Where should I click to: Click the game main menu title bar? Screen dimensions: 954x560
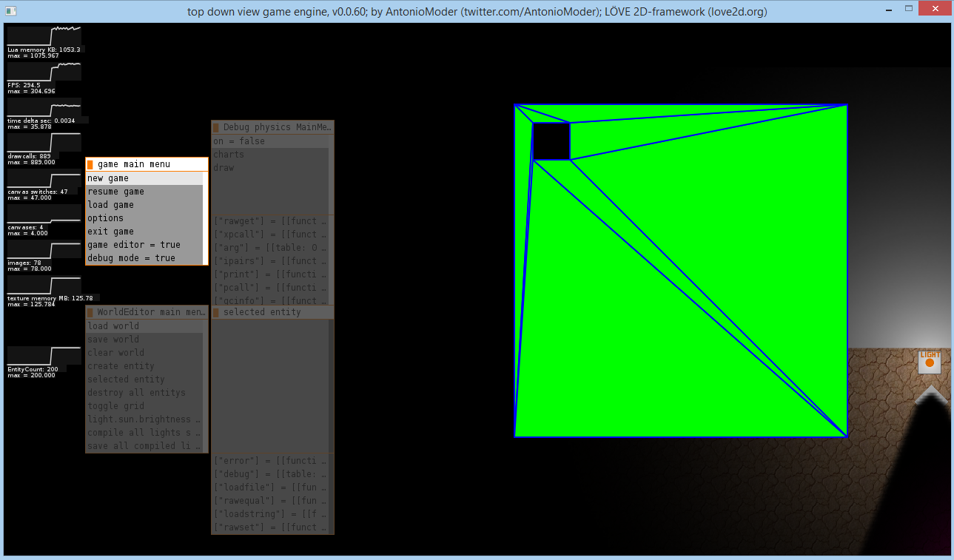click(x=147, y=164)
